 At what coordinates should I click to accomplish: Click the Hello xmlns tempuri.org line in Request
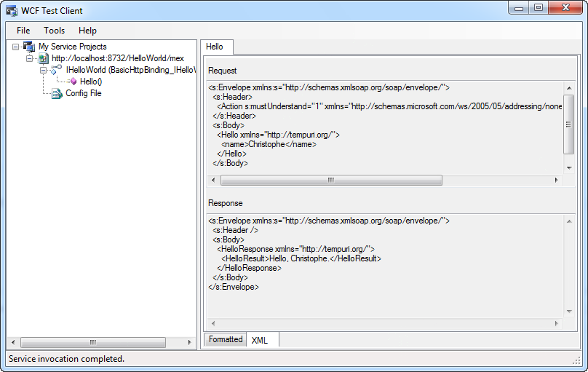coord(278,135)
